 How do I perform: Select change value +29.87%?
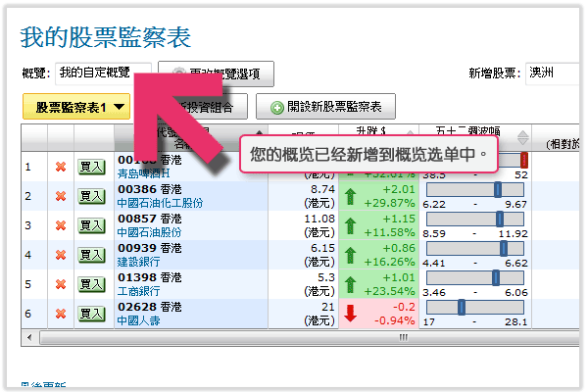[x=390, y=203]
